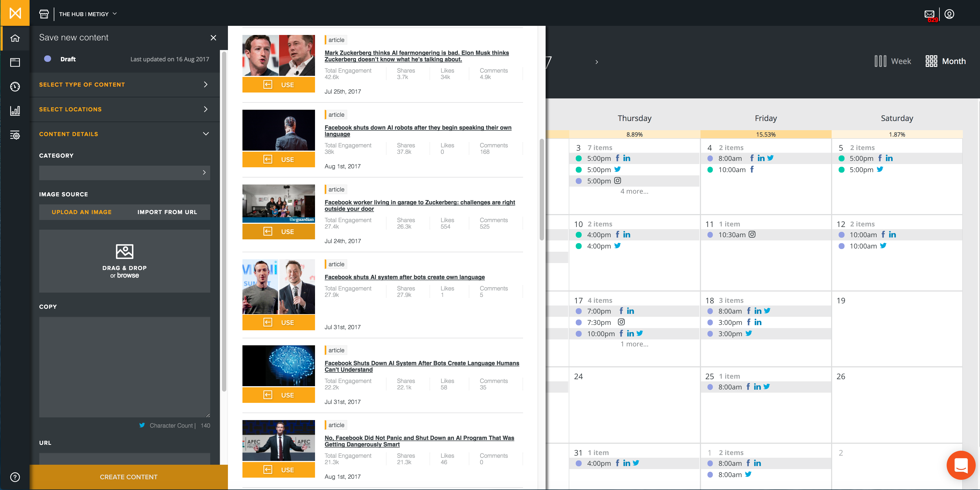The image size is (980, 490).
Task: Click Twitter icon on Saturday 12 10:00am item
Action: pyautogui.click(x=883, y=246)
